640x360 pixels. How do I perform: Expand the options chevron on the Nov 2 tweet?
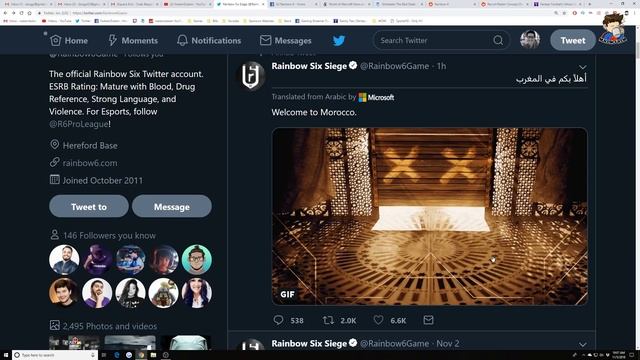[x=582, y=344]
